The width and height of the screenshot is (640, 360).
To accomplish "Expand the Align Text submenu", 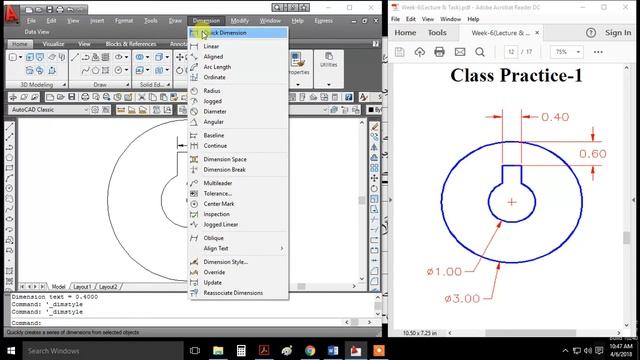I will coord(238,248).
